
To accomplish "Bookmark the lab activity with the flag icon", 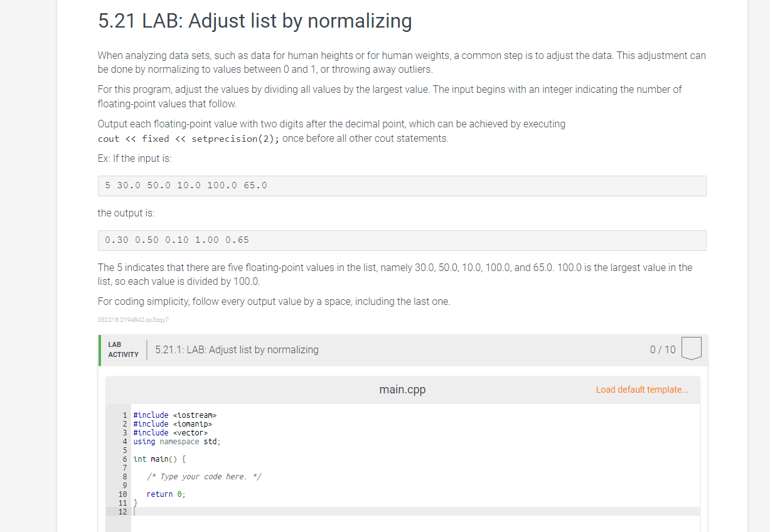I will [691, 349].
